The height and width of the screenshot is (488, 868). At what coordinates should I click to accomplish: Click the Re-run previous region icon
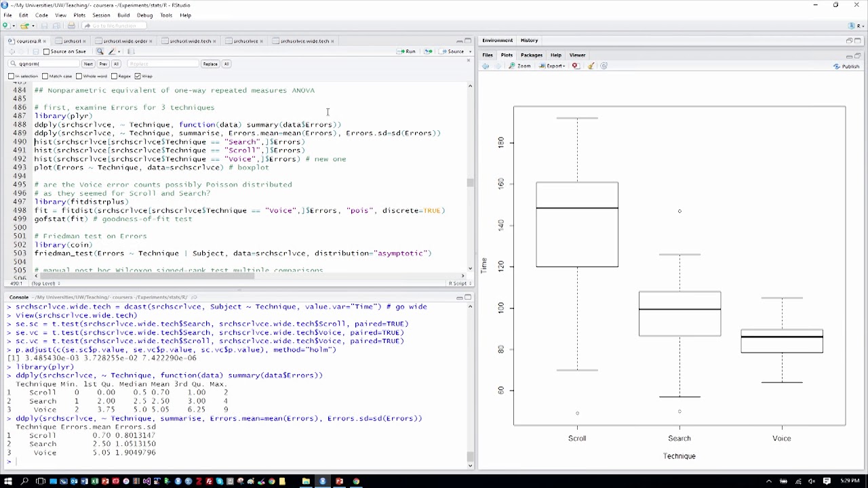428,52
